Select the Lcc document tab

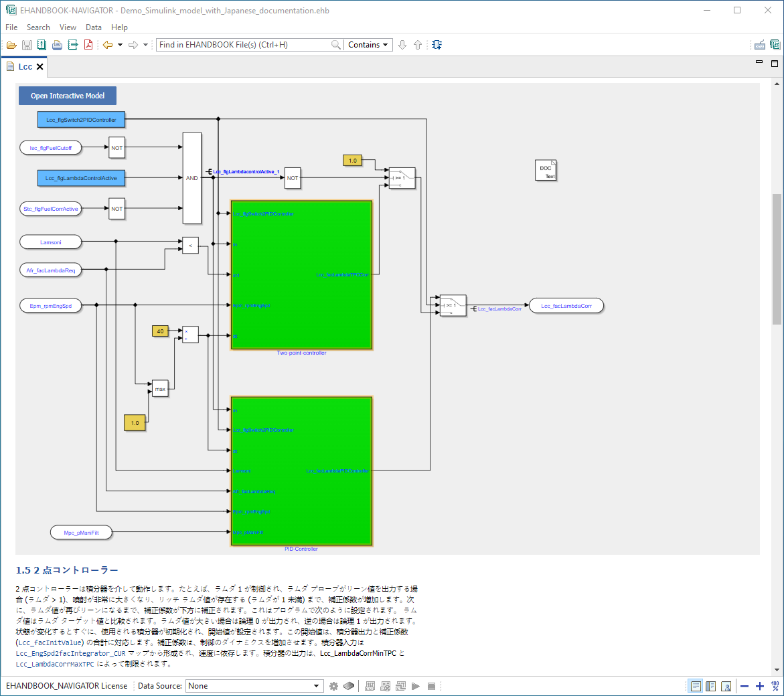tap(24, 66)
